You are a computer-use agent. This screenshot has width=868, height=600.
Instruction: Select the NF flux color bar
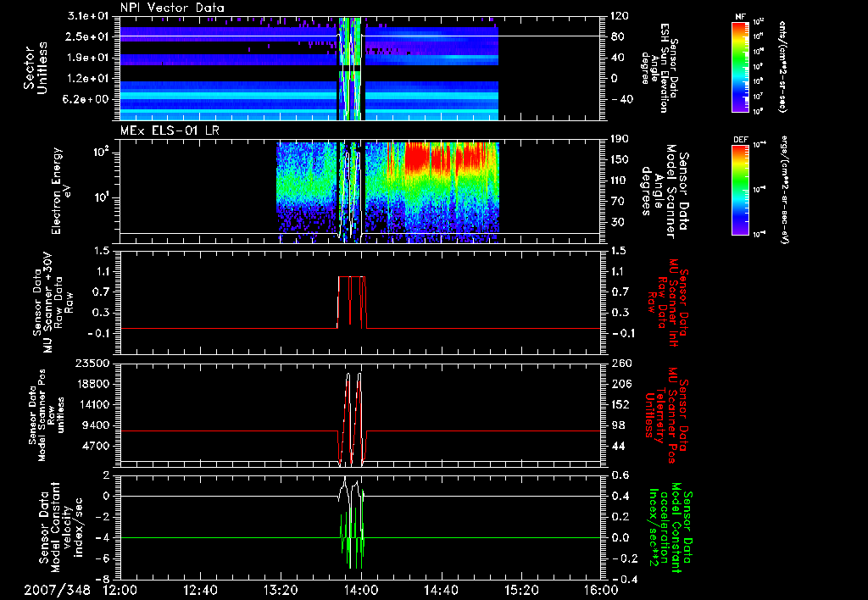coord(741,66)
